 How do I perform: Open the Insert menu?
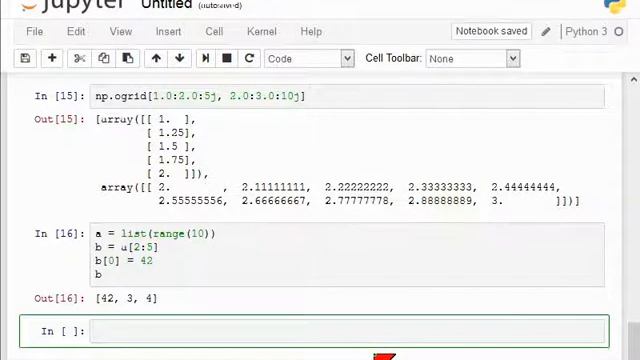coord(168,31)
